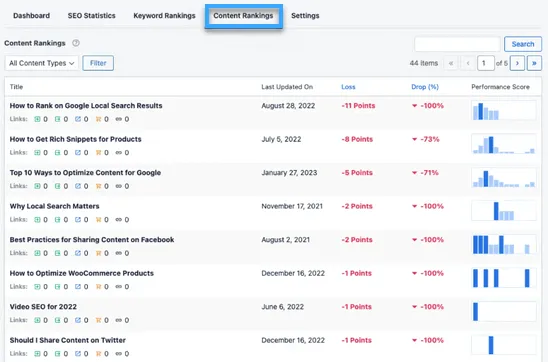The height and width of the screenshot is (362, 548).
Task: Open post How to Rank on Google Local Search Results
Action: click(x=86, y=106)
